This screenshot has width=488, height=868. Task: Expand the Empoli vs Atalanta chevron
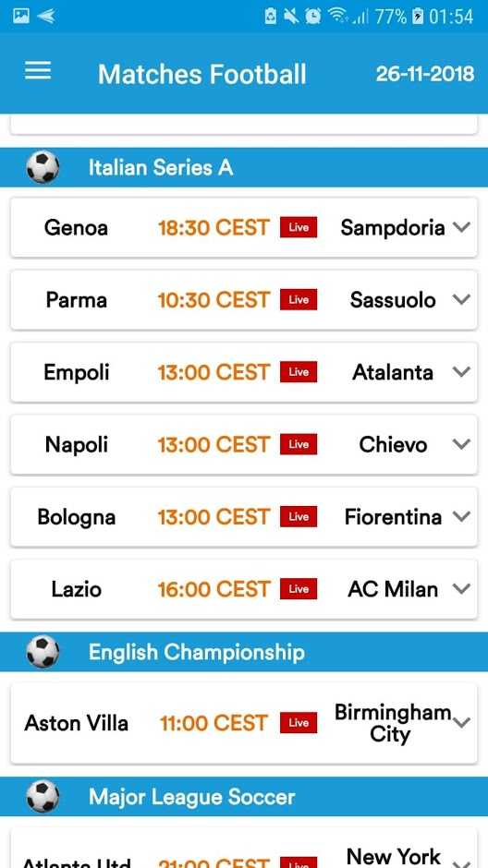[461, 372]
